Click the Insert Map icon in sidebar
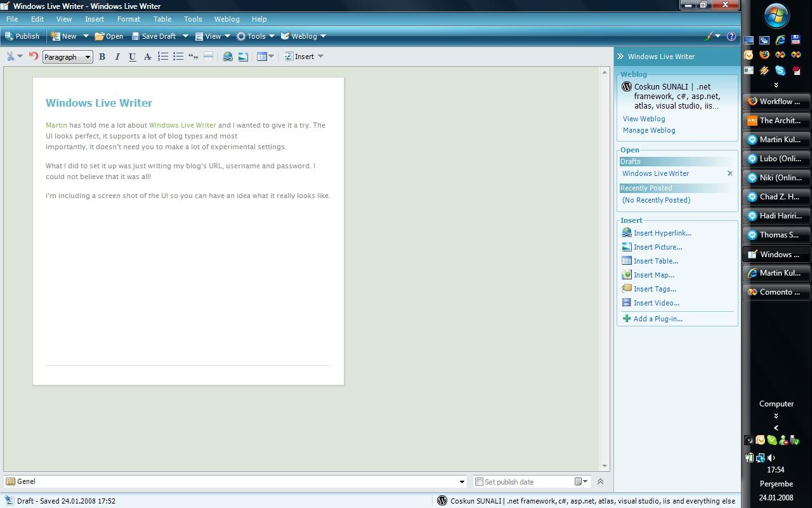The height and width of the screenshot is (508, 812). click(x=627, y=275)
